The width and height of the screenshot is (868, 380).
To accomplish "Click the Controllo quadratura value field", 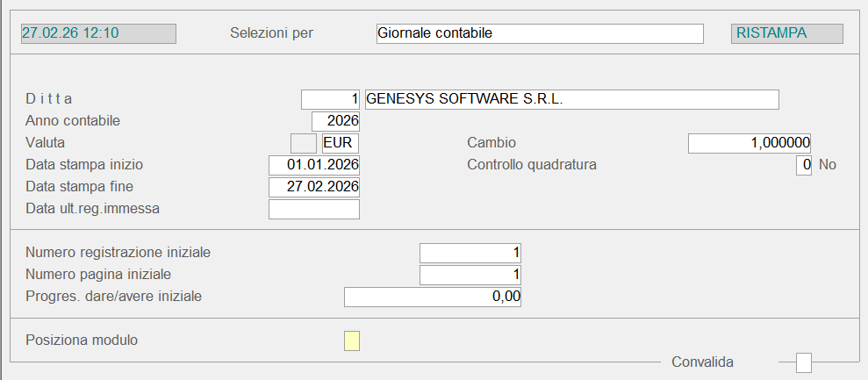I will (x=804, y=165).
